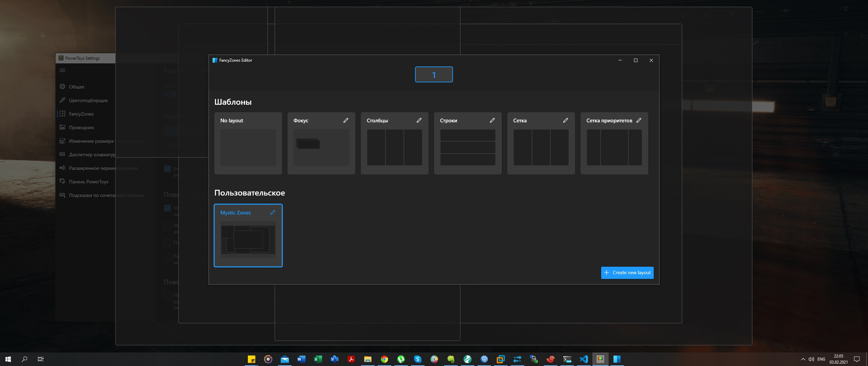
Task: Edit the Столбцы layout template
Action: coord(419,120)
